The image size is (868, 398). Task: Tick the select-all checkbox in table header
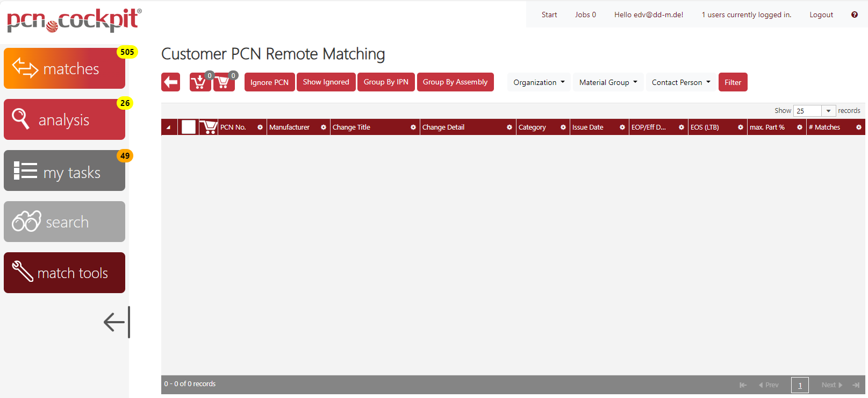(189, 127)
